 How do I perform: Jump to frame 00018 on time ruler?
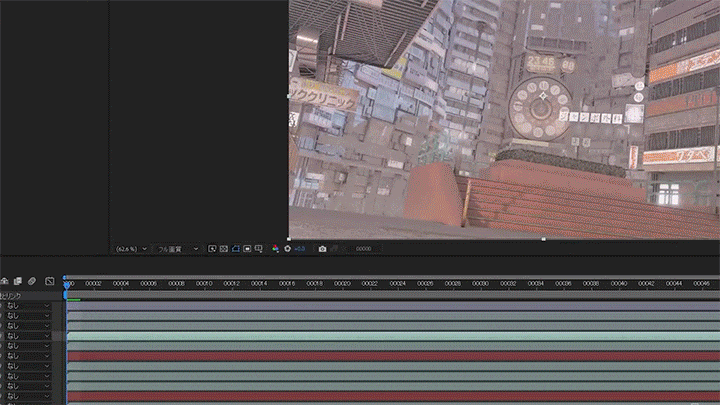pyautogui.click(x=315, y=284)
